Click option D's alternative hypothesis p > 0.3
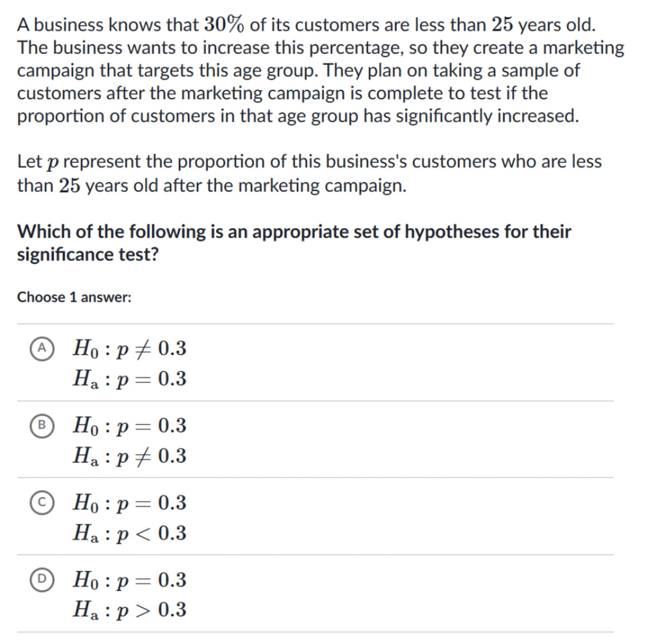 pos(129,610)
